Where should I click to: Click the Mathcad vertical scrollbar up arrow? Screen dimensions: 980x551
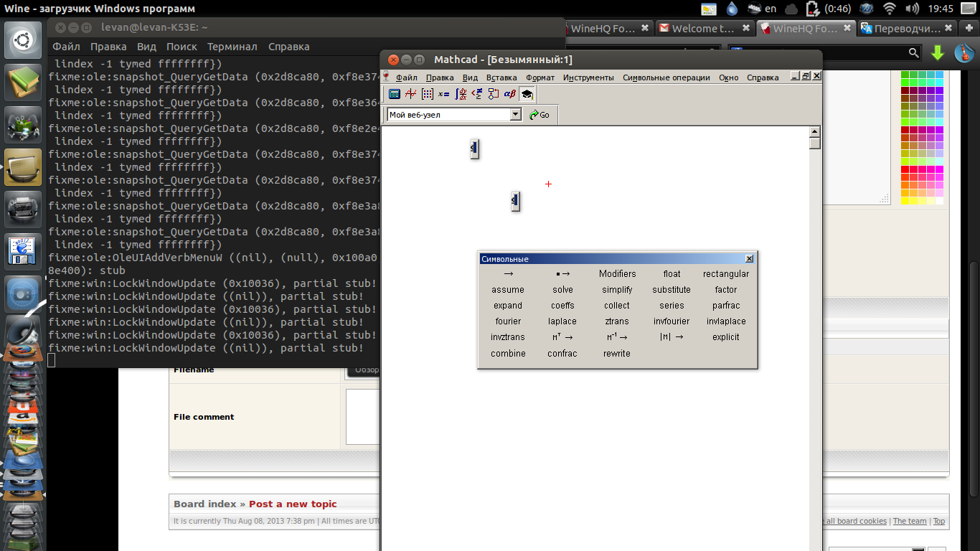pyautogui.click(x=814, y=131)
